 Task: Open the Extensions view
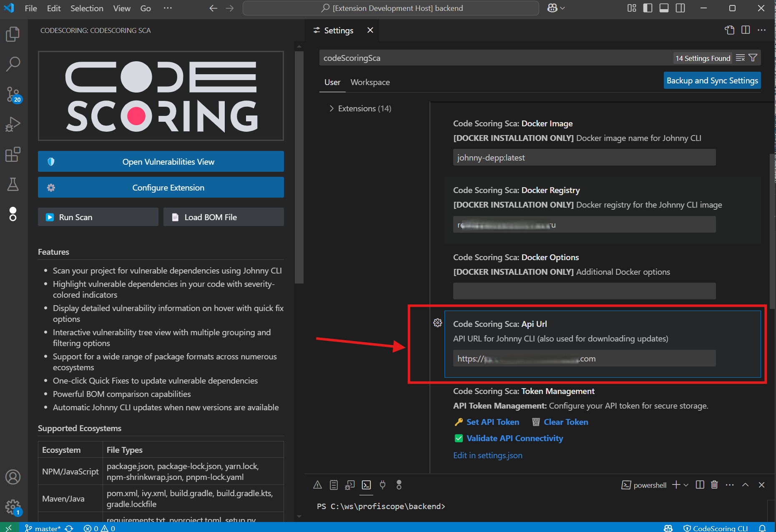pos(13,154)
